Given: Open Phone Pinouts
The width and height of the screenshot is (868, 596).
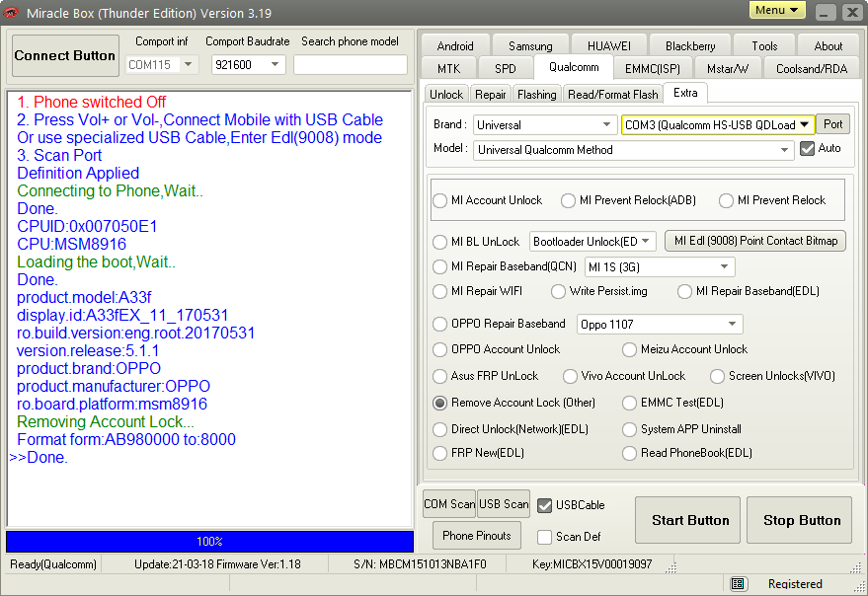Looking at the screenshot, I should (x=477, y=536).
